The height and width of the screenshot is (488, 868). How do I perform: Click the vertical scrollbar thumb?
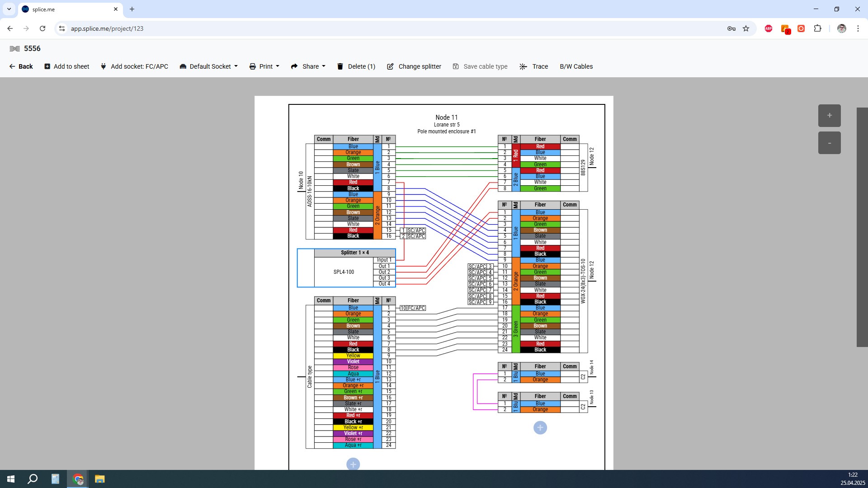pyautogui.click(x=862, y=227)
